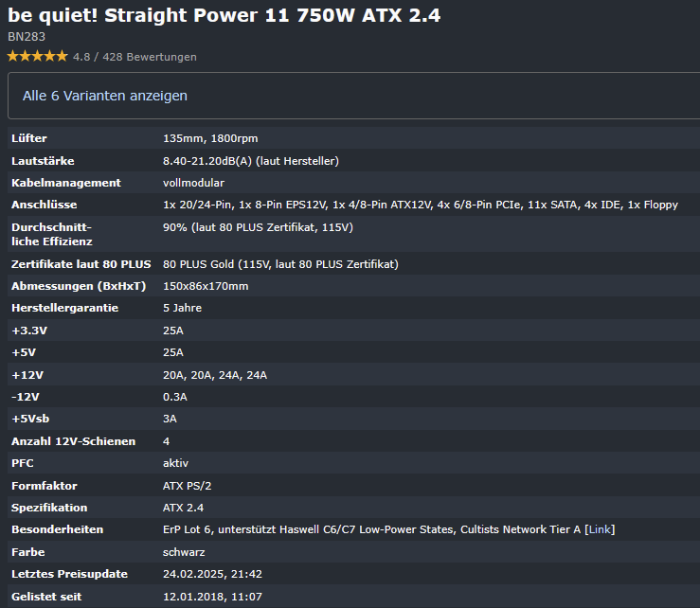
Task: Open the Cultists Network 'Link' hyperlink
Action: coord(600,529)
